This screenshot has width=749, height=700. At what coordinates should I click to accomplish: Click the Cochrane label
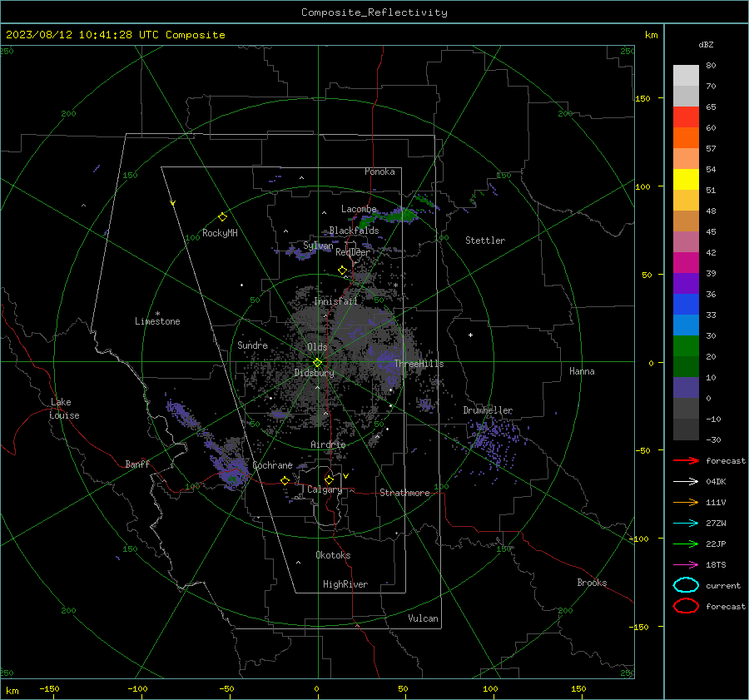click(272, 465)
